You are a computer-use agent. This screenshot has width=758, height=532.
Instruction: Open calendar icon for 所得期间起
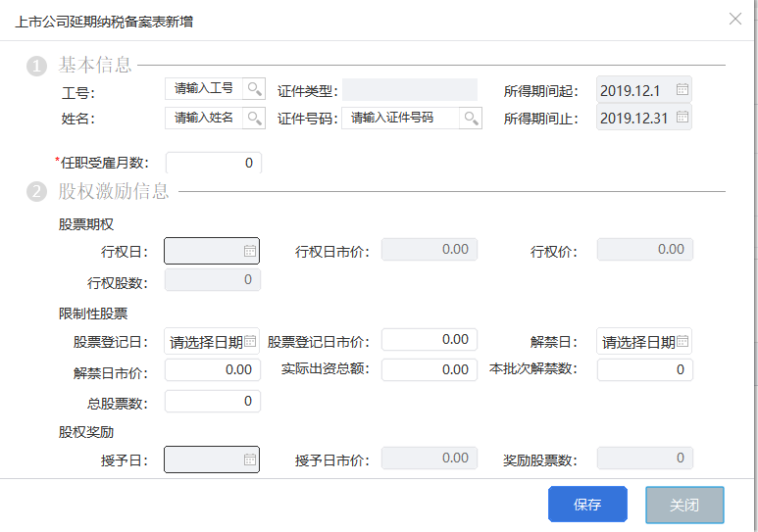682,90
